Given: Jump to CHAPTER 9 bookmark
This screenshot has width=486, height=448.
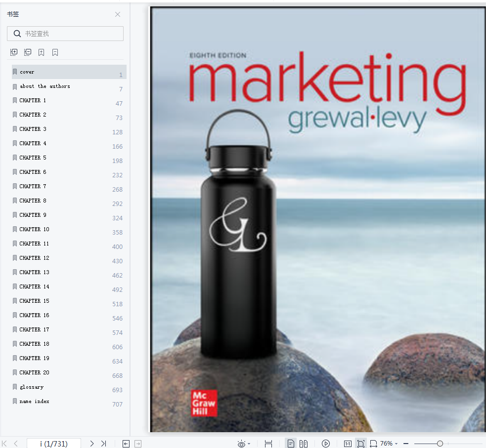Looking at the screenshot, I should pos(69,215).
